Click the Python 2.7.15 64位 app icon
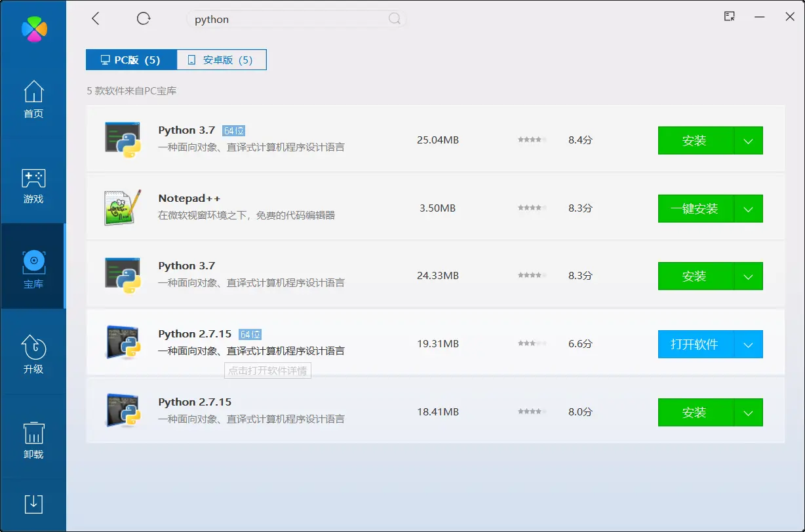This screenshot has width=805, height=532. [x=123, y=343]
